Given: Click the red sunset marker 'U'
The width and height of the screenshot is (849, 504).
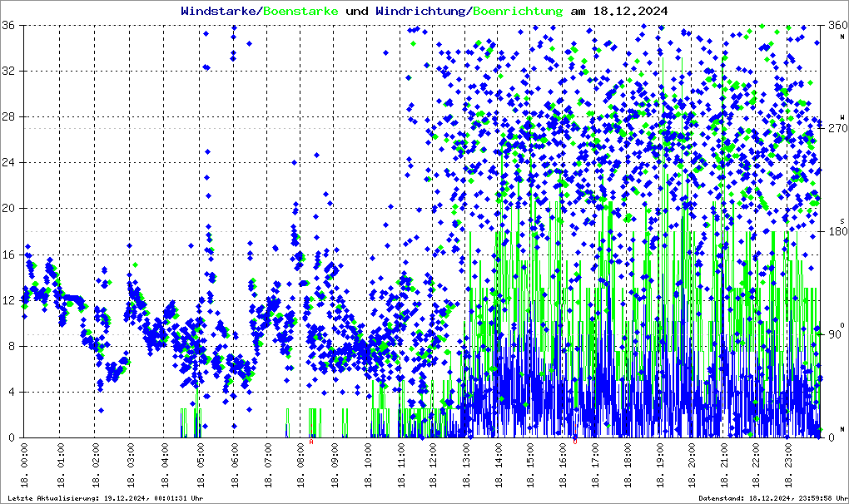Looking at the screenshot, I should [575, 442].
